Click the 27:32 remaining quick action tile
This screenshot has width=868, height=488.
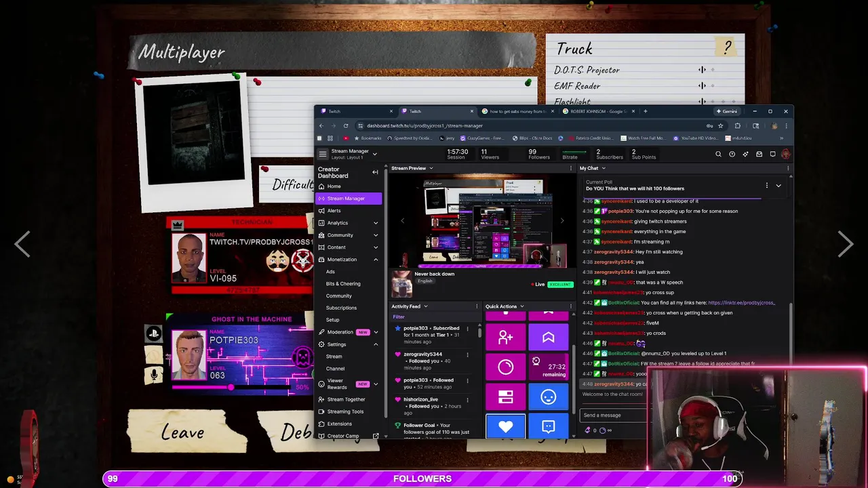[548, 367]
